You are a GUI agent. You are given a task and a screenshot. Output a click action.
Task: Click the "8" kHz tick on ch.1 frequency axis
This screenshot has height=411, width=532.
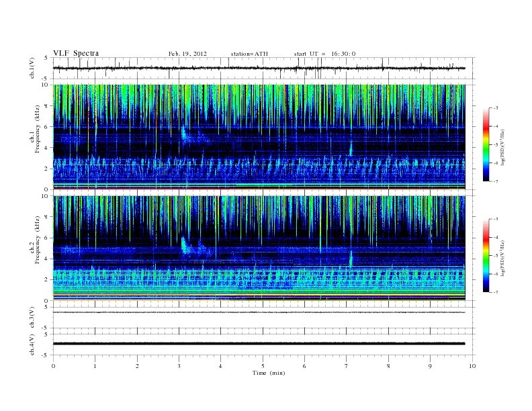point(47,106)
